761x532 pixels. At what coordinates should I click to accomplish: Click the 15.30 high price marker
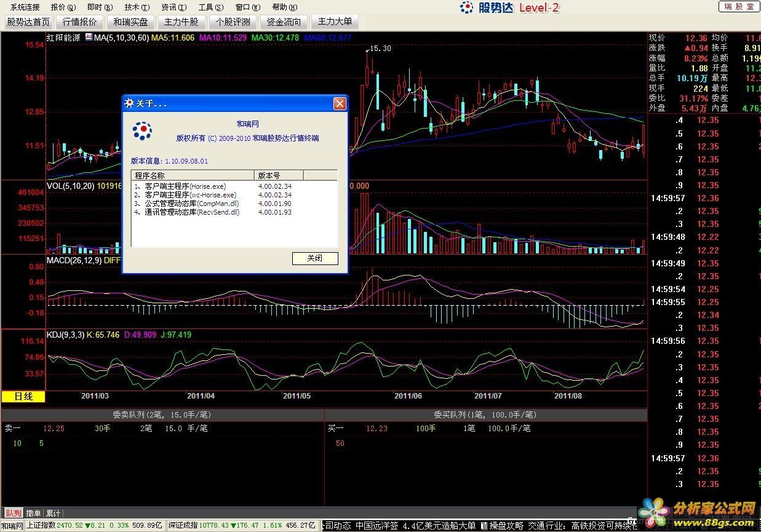pyautogui.click(x=381, y=49)
